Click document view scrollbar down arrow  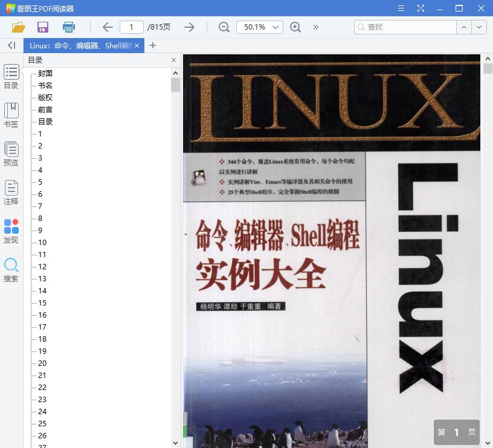(488, 443)
